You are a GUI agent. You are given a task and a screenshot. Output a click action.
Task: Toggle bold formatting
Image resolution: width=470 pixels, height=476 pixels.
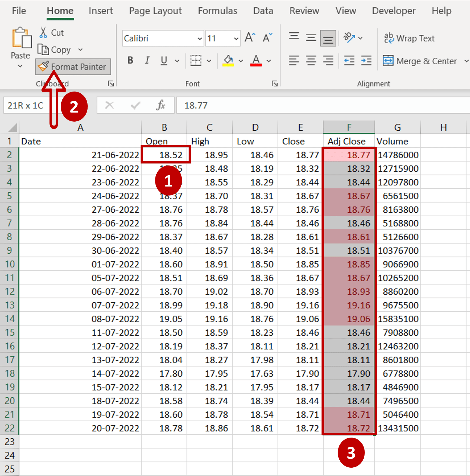[130, 60]
